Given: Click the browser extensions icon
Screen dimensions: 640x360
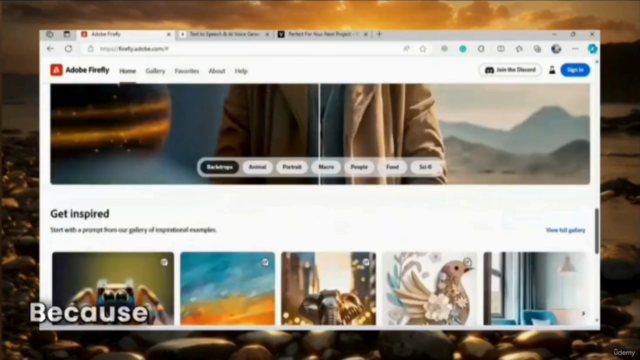Looking at the screenshot, I should click(x=481, y=49).
